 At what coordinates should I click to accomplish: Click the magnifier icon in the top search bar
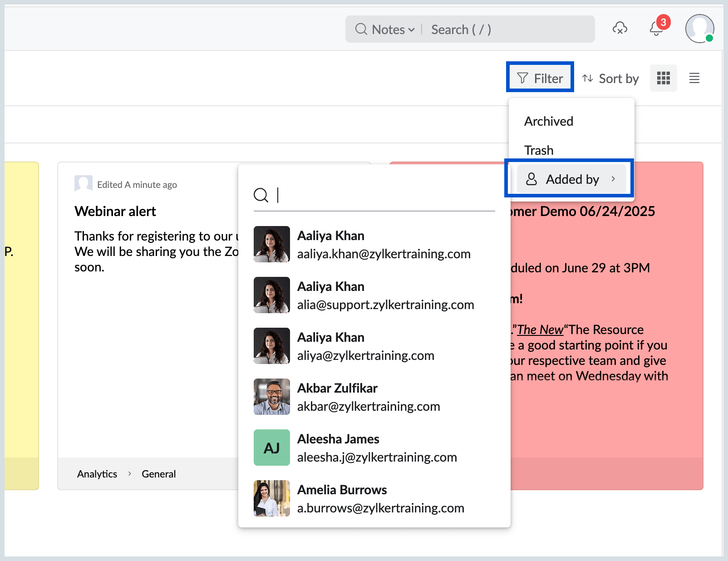(x=361, y=30)
